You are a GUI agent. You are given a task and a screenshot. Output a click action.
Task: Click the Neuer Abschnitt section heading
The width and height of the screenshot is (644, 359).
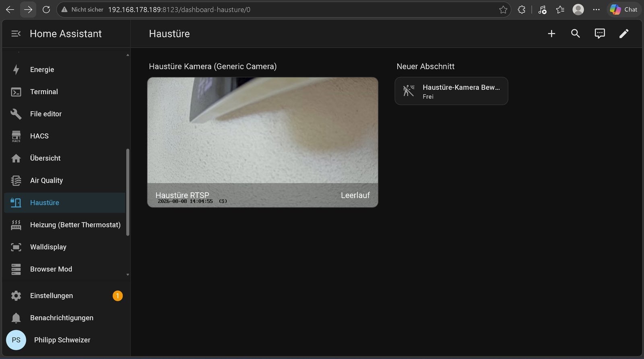(425, 66)
